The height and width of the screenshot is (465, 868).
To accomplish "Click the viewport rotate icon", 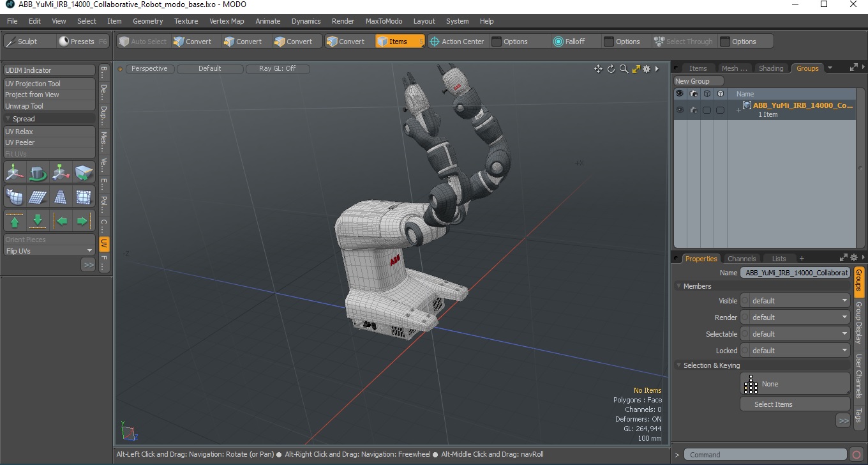I will point(611,69).
